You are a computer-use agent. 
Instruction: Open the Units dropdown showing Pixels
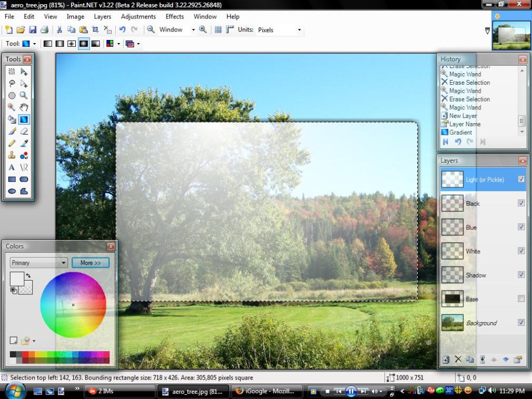(279, 30)
